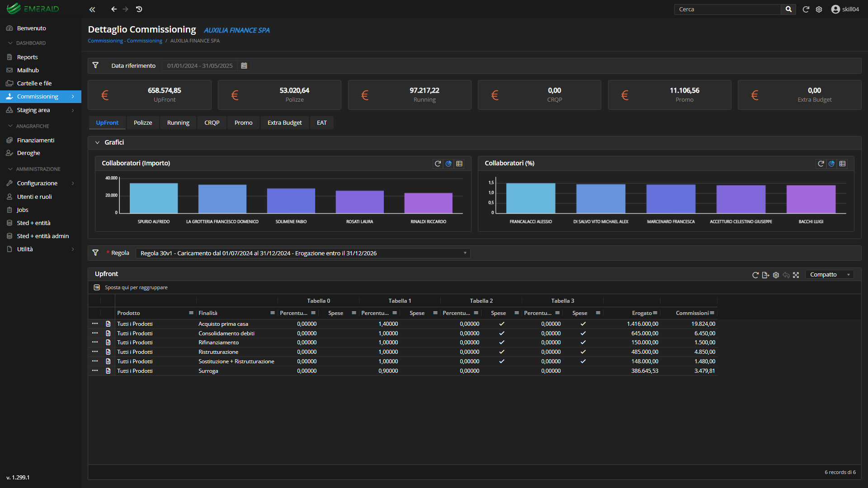Open the calendar picker for Data riferimento
The width and height of the screenshot is (868, 488).
coord(244,66)
